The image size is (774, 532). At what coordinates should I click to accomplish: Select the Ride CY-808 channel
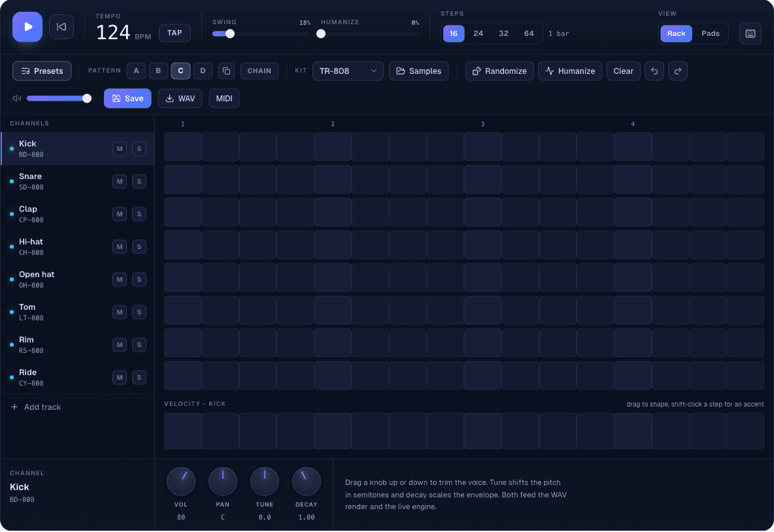coord(78,378)
